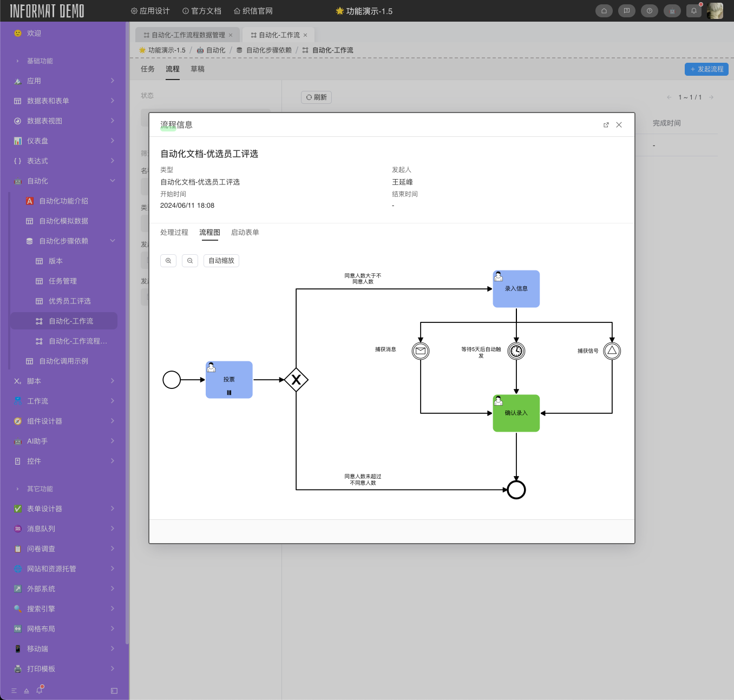This screenshot has height=700, width=734.
Task: Click the zoom out magnifier button
Action: [190, 261]
